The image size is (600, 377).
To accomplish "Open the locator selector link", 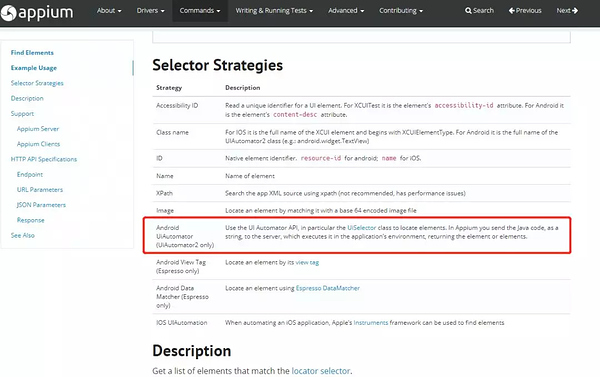I will 321,371.
